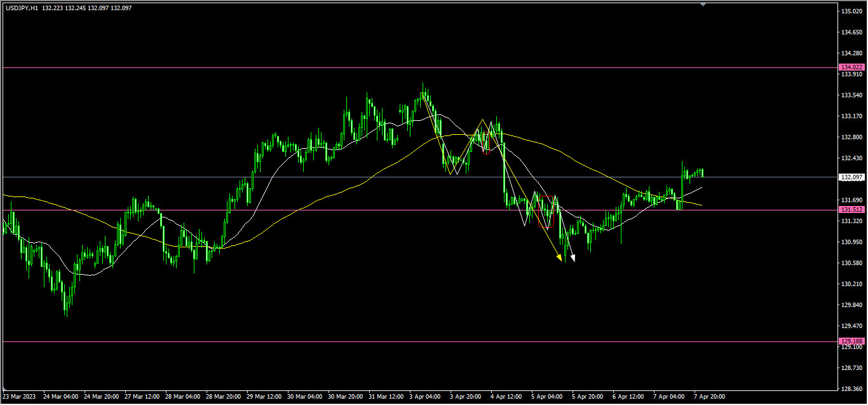Click the 135.020 price scale value
This screenshot has width=868, height=405.
(x=851, y=11)
